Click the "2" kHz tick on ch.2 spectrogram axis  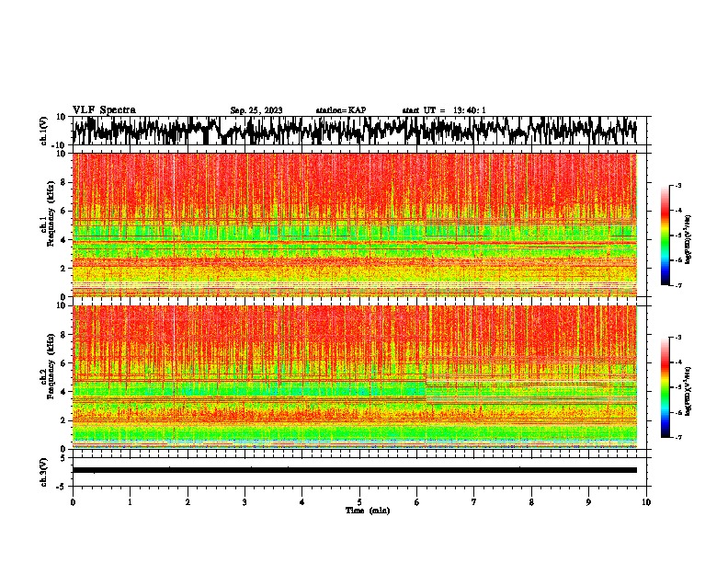(x=64, y=420)
